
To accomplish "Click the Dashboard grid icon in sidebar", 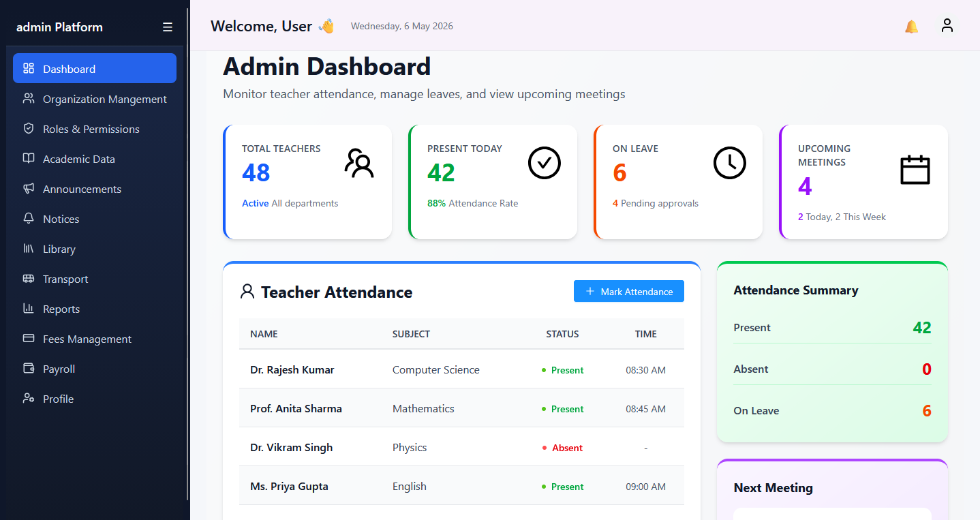I will [29, 68].
